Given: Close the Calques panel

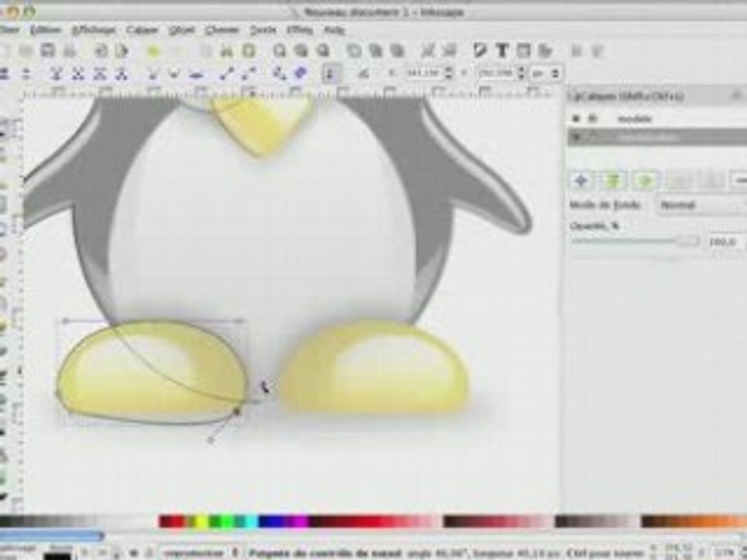Looking at the screenshot, I should click(x=737, y=96).
